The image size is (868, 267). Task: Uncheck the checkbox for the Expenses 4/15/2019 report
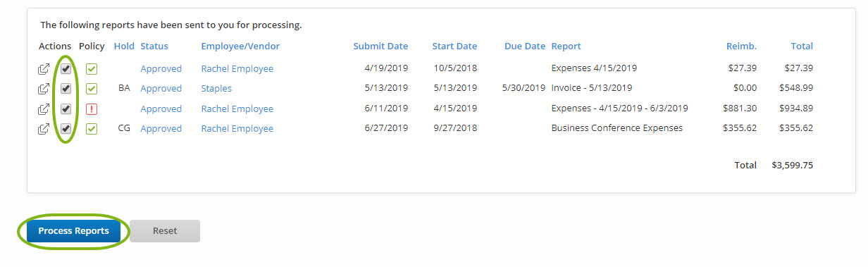click(66, 69)
